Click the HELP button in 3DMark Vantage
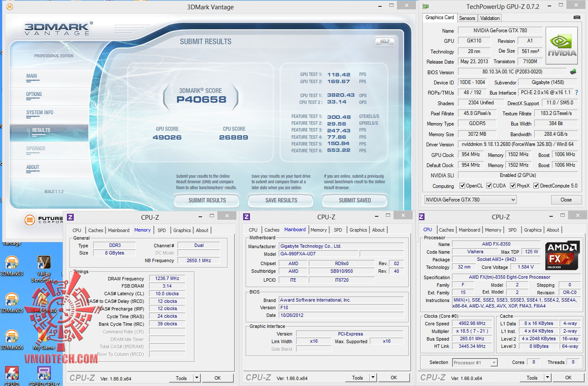The height and width of the screenshot is (386, 588). tap(385, 42)
